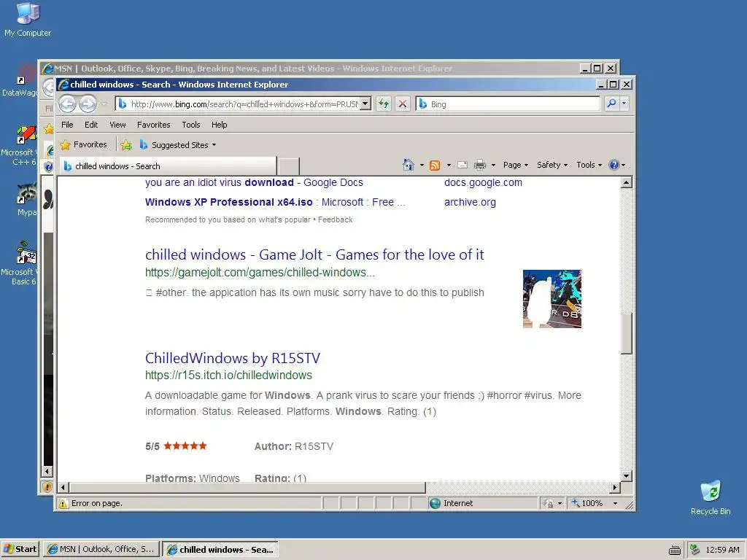Open the File menu
Screen dimensions: 747x560
point(67,125)
